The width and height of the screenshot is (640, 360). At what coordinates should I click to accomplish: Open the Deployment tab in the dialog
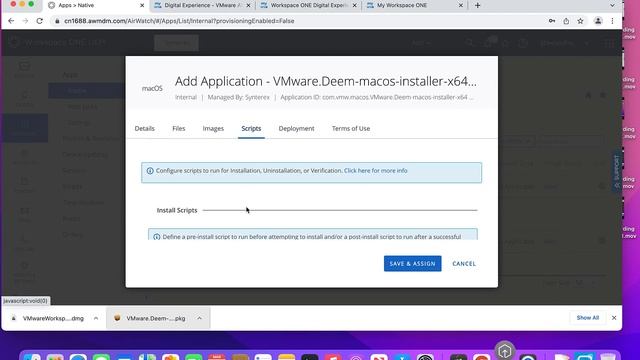296,129
